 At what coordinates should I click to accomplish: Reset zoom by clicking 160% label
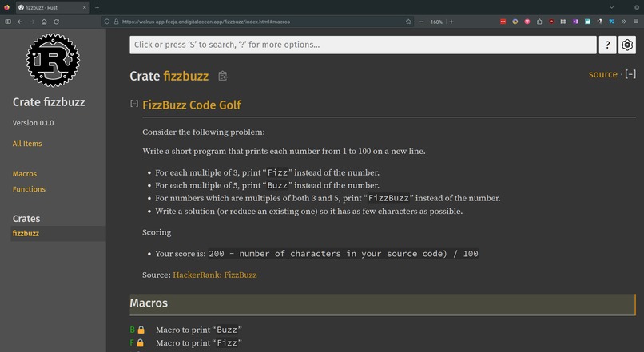(x=436, y=22)
